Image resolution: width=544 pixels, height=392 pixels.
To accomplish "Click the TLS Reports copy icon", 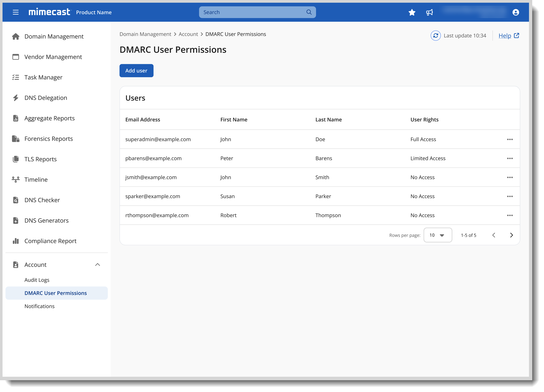I will pos(16,159).
